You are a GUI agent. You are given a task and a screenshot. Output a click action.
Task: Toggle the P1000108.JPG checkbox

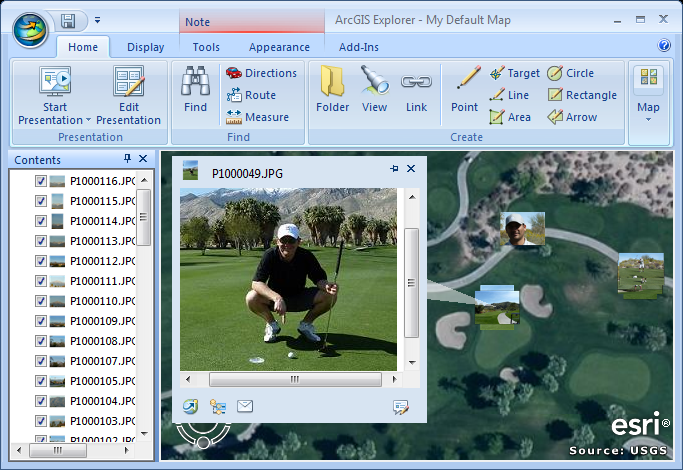(41, 341)
